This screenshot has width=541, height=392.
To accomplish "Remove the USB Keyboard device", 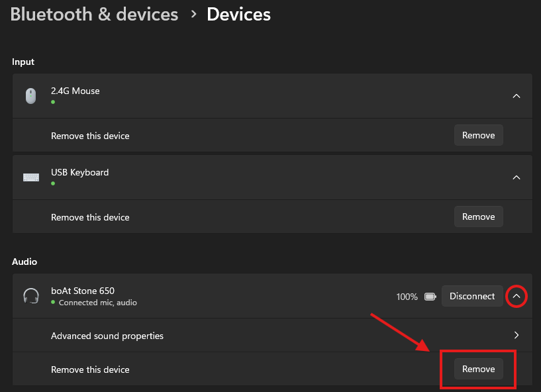I will point(478,217).
